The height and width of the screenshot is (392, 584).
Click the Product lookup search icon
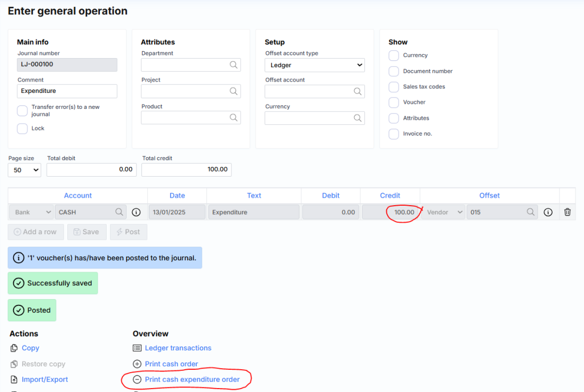(233, 117)
